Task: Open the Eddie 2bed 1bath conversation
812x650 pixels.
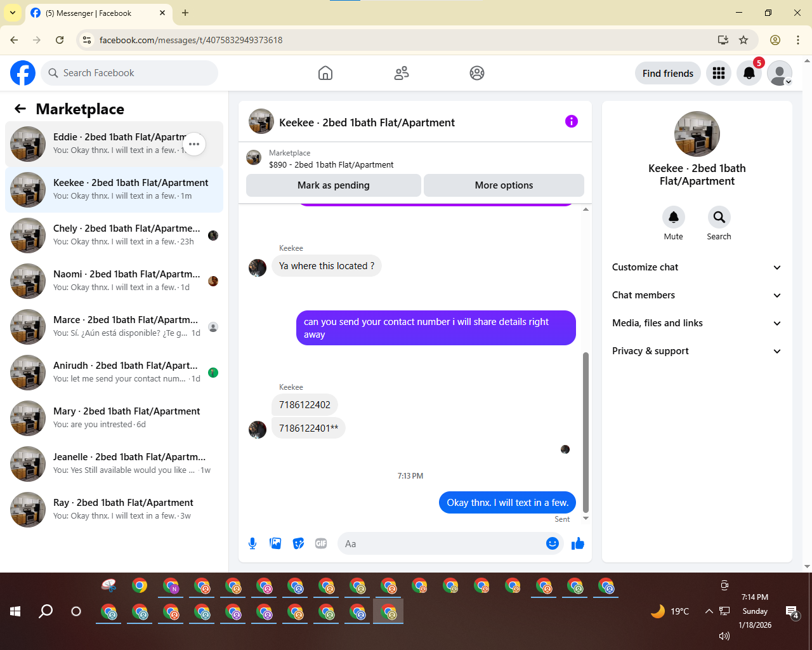Action: point(114,144)
